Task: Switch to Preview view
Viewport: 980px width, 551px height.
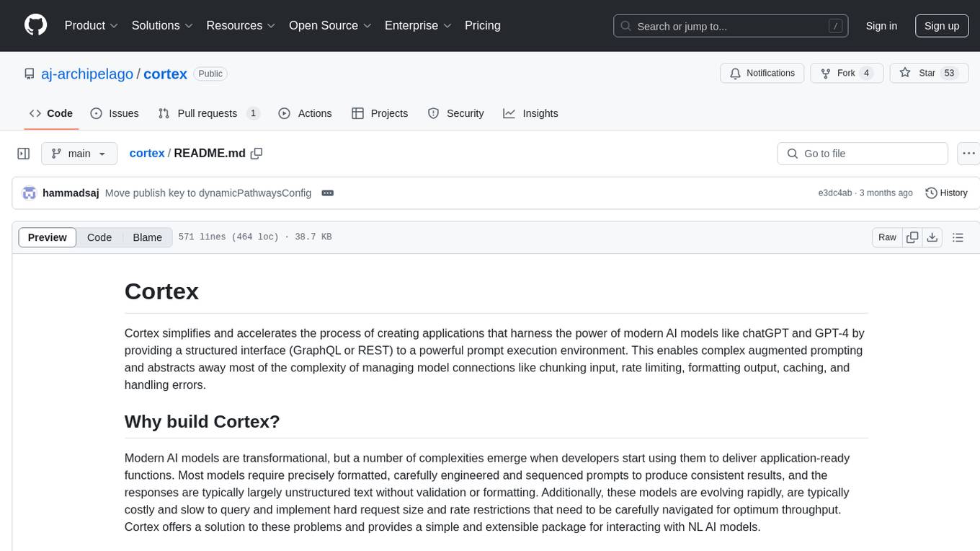Action: tap(48, 237)
